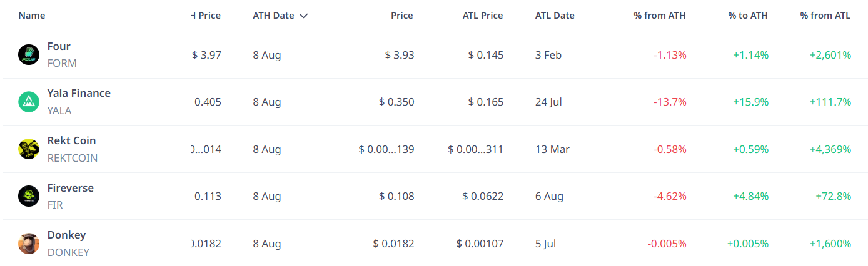
Task: Click the Four (FORM) coin logo icon
Action: tap(29, 55)
